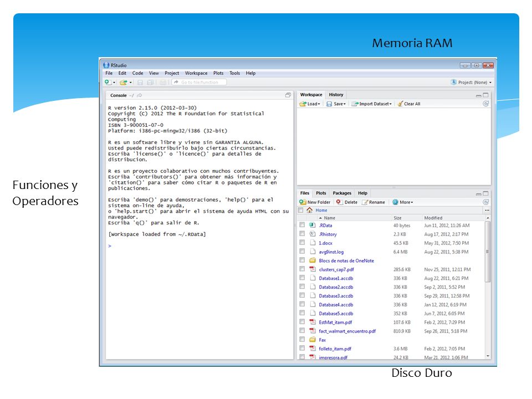
Task: Click the clusters_cap7.pdf PDF icon
Action: point(313,269)
